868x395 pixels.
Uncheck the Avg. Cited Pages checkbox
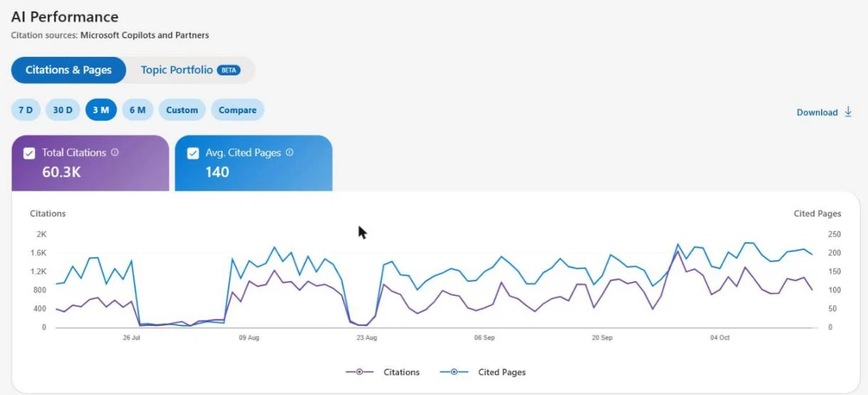[x=193, y=153]
